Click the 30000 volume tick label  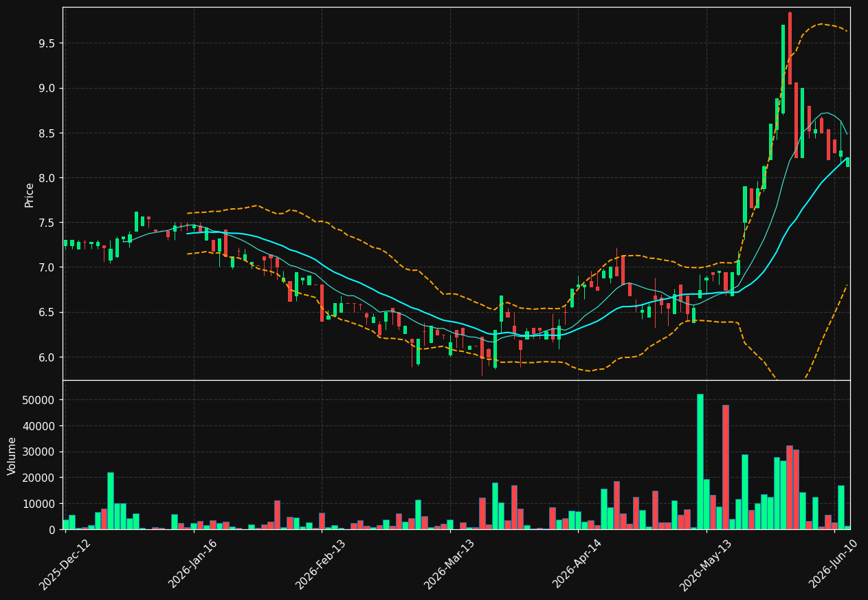click(40, 452)
